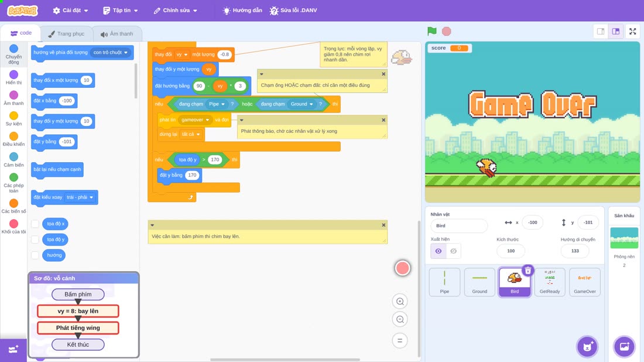Open the tất cả dropdown in dừng lại block
The height and width of the screenshot is (362, 644).
point(191,134)
